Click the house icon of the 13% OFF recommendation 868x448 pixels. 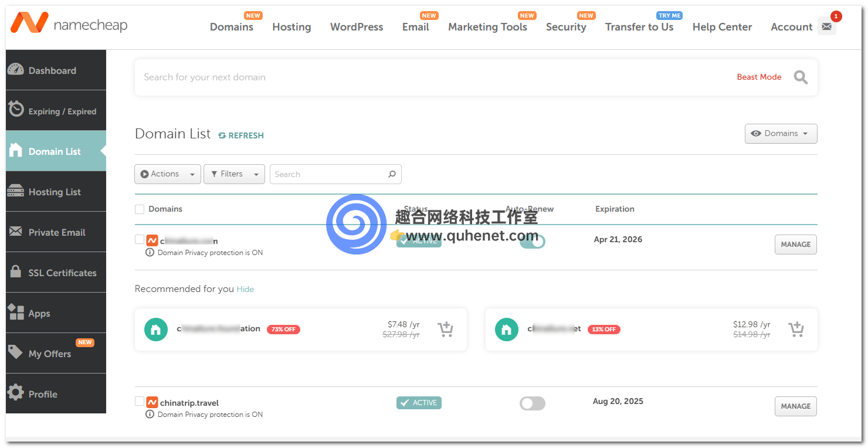point(507,330)
